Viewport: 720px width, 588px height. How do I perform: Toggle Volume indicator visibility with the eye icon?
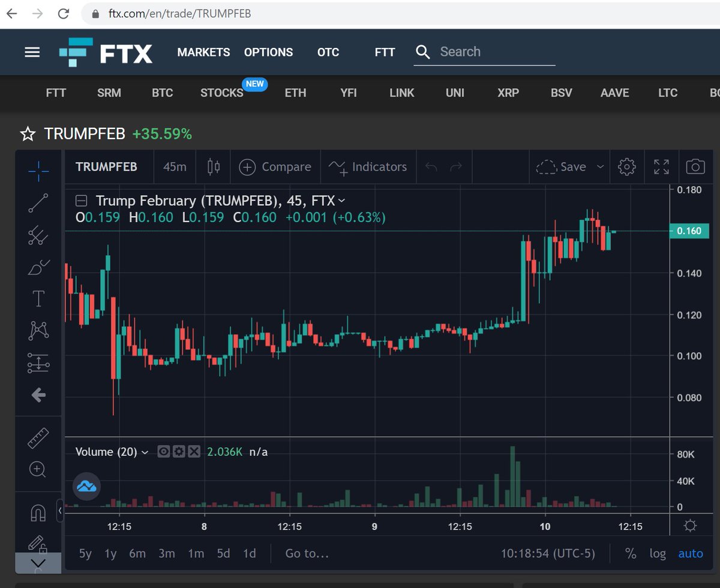click(163, 451)
